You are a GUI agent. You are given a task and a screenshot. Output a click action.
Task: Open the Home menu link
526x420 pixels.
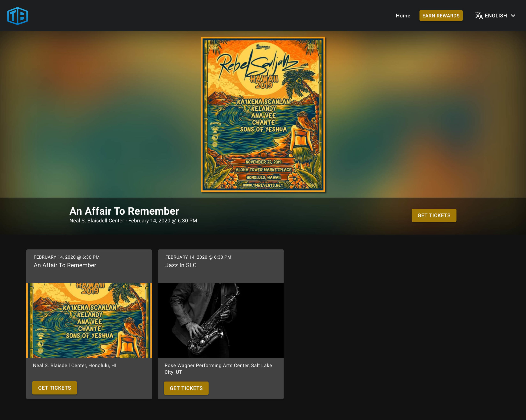click(x=403, y=16)
